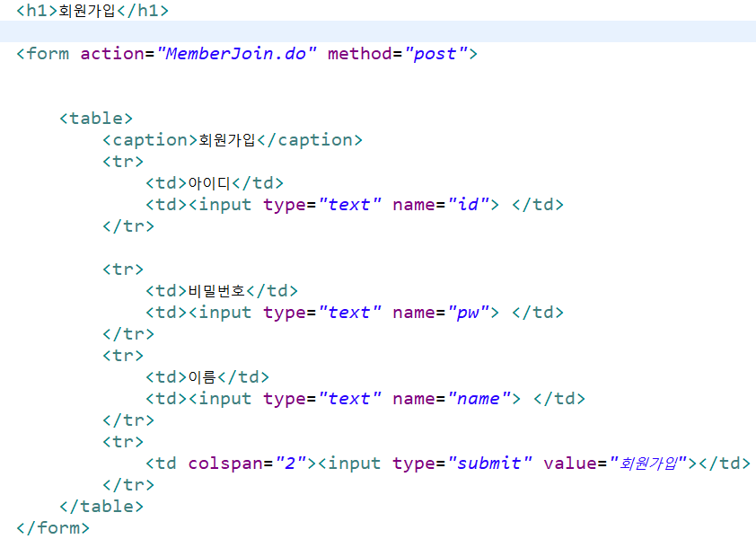Click the 이름 cell text
Image resolution: width=756 pixels, height=539 pixels.
coord(202,377)
